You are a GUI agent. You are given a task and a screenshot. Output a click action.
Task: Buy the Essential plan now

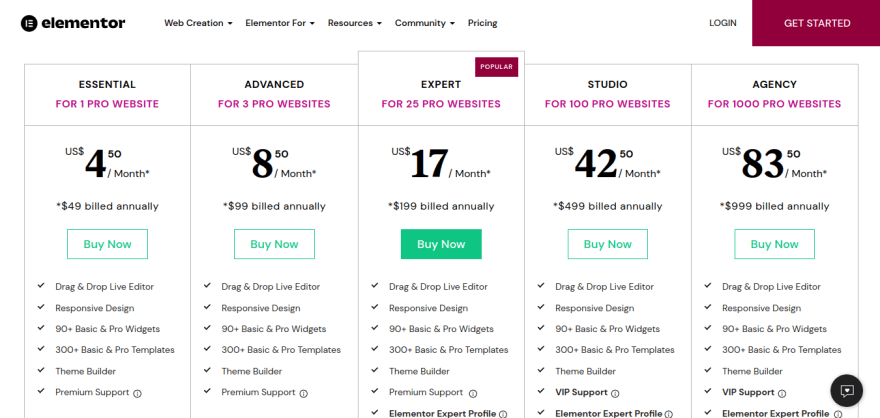[107, 244]
